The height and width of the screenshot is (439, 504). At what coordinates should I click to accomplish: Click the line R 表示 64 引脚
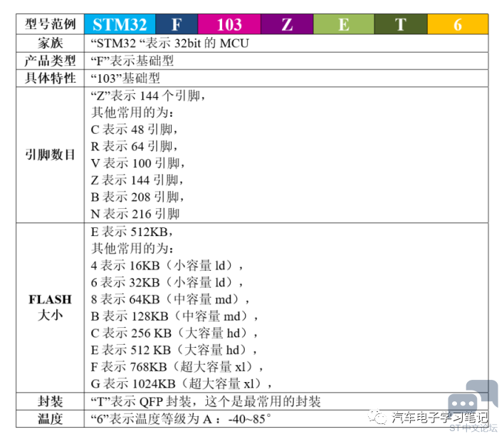tap(134, 146)
